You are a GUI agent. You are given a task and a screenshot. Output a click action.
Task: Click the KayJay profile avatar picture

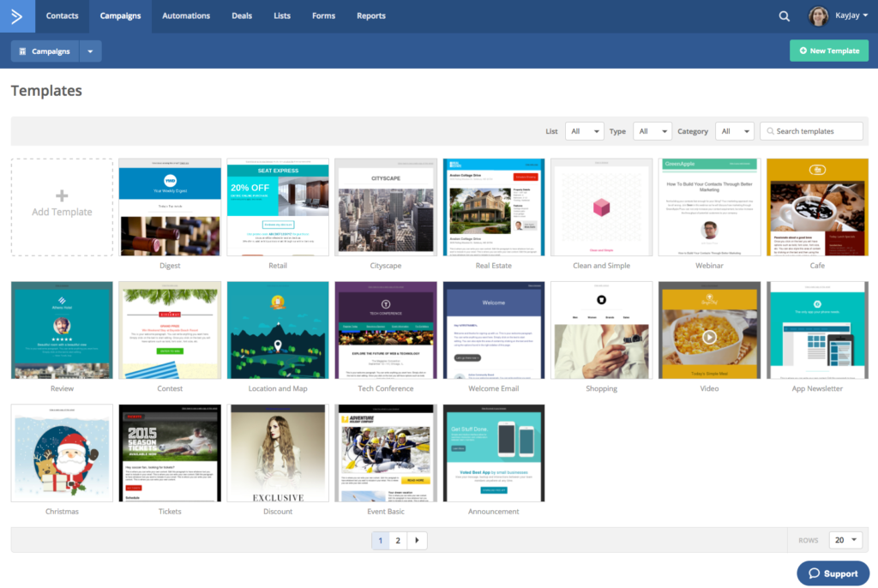(817, 15)
